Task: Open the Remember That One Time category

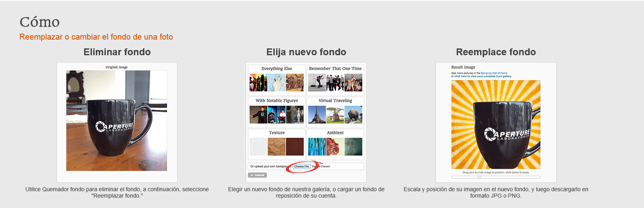Action: [335, 68]
